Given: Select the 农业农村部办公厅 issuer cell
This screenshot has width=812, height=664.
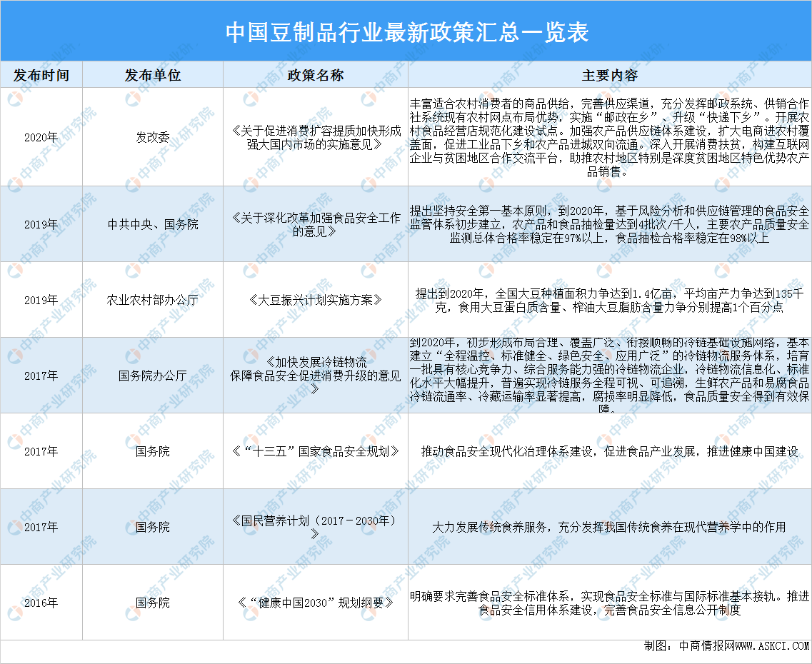Looking at the screenshot, I should [153, 300].
